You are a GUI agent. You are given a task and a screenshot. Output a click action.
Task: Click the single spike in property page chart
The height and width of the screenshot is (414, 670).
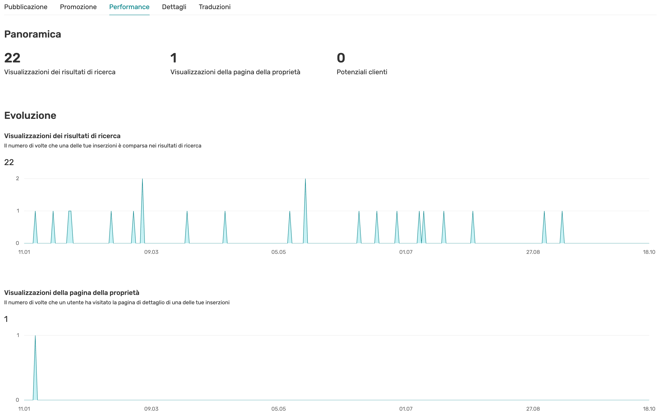(35, 368)
